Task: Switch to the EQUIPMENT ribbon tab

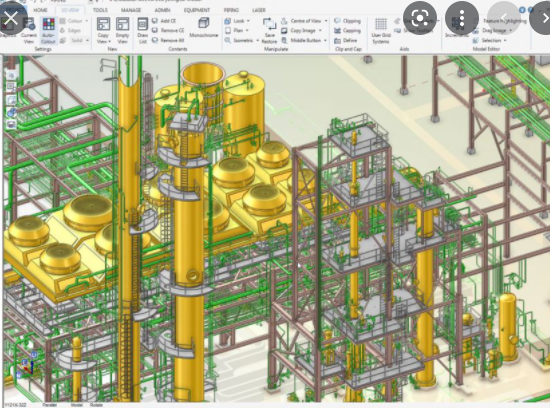Action: 197,10
